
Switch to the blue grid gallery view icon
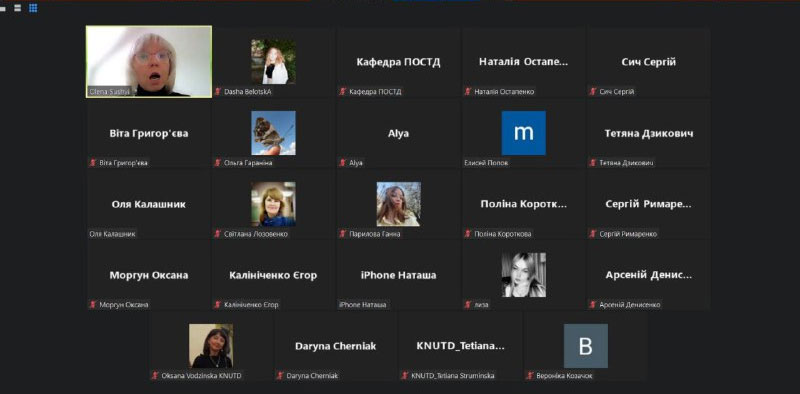pos(33,8)
